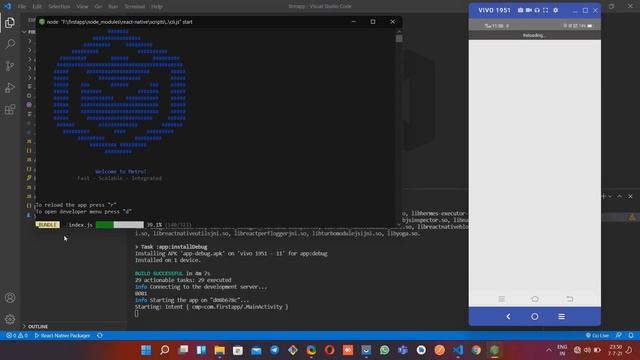Expand the first folder chevron in Explorer tree
The height and width of the screenshot is (360, 640).
tap(30, 41)
